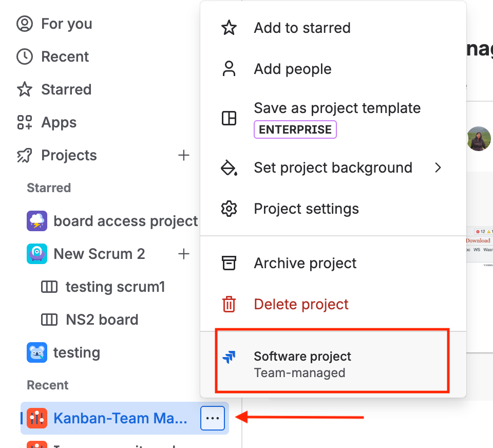493x448 pixels.
Task: Open board access project avatar icon
Action: point(37,221)
